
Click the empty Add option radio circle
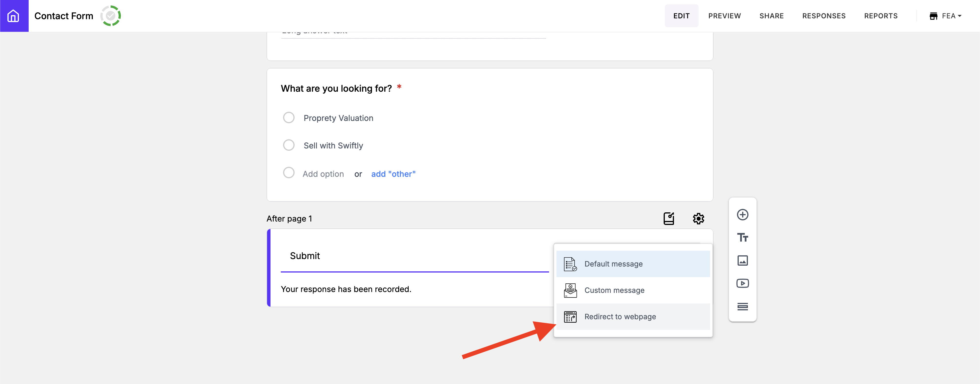tap(289, 173)
